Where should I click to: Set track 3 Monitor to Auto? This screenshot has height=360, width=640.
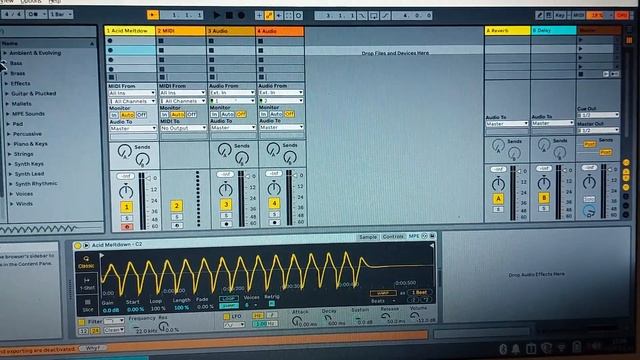tap(227, 114)
